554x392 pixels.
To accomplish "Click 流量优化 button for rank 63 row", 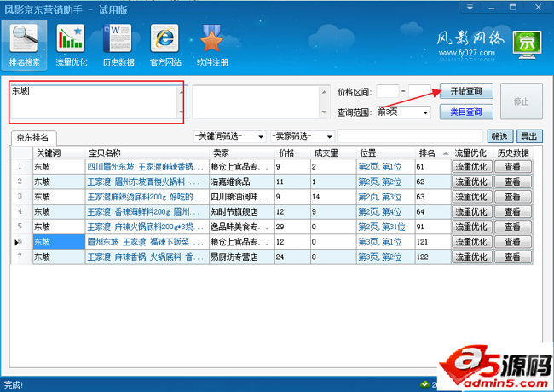I will pyautogui.click(x=471, y=197).
